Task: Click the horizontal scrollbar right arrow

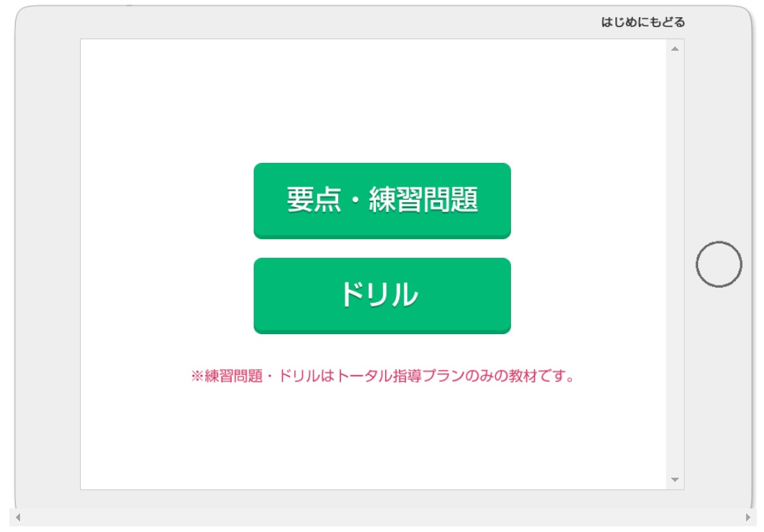Action: (748, 518)
